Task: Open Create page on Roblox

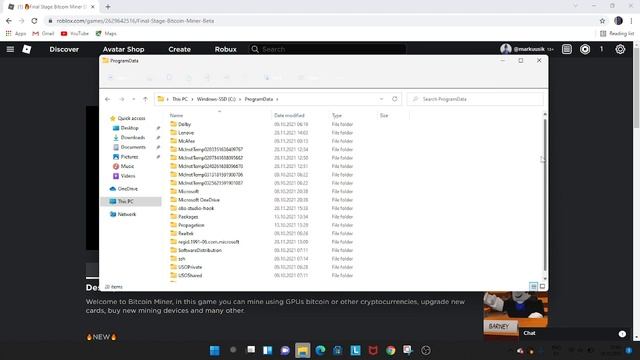Action: coord(180,49)
